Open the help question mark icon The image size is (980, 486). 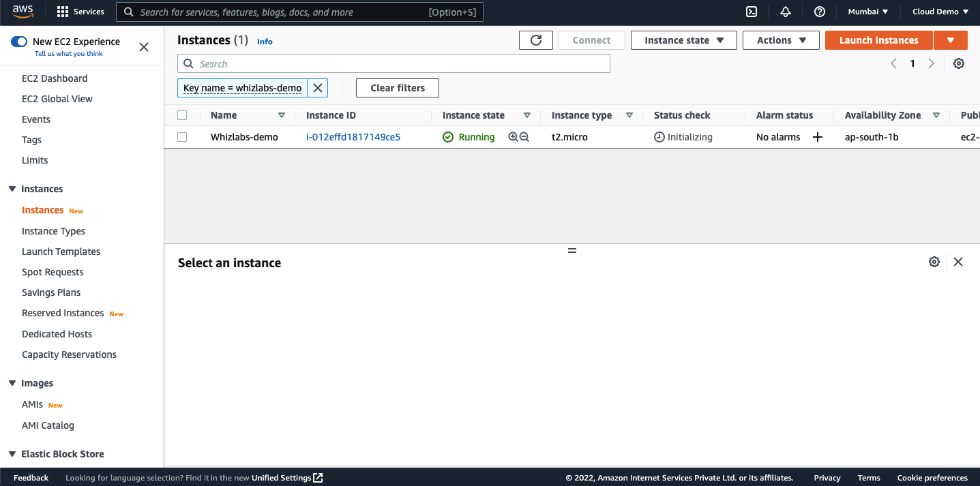pyautogui.click(x=820, y=12)
